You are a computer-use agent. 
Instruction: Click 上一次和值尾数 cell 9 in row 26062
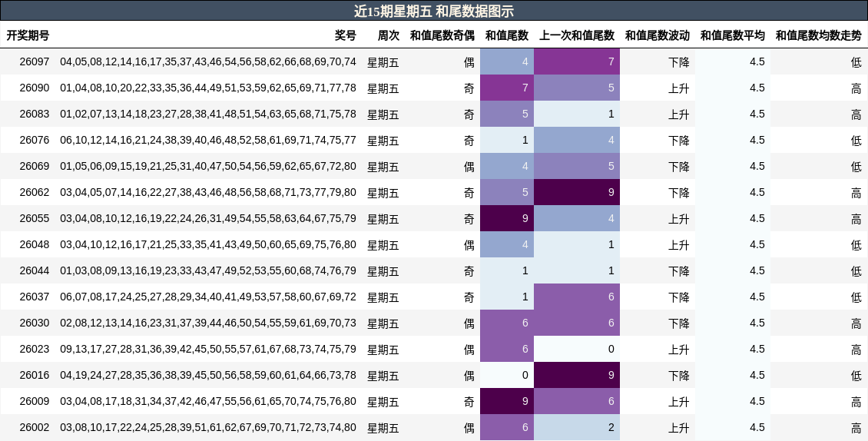tap(577, 192)
